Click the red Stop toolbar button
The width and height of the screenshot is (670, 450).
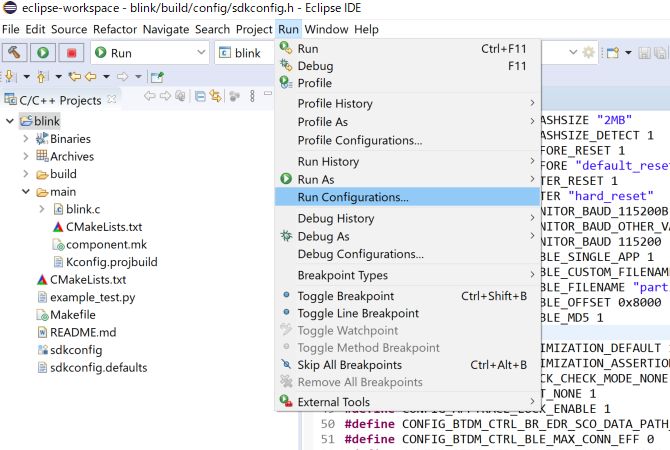coord(71,53)
